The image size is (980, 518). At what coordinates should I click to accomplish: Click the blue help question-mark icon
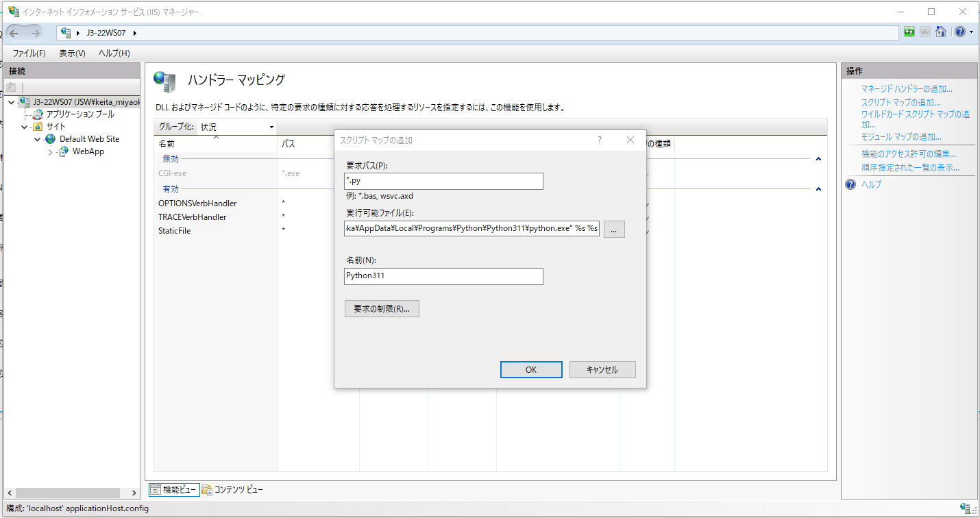(x=959, y=32)
